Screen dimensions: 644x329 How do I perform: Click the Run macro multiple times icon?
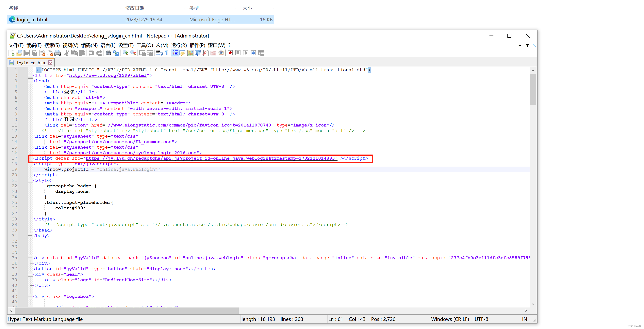pos(254,53)
